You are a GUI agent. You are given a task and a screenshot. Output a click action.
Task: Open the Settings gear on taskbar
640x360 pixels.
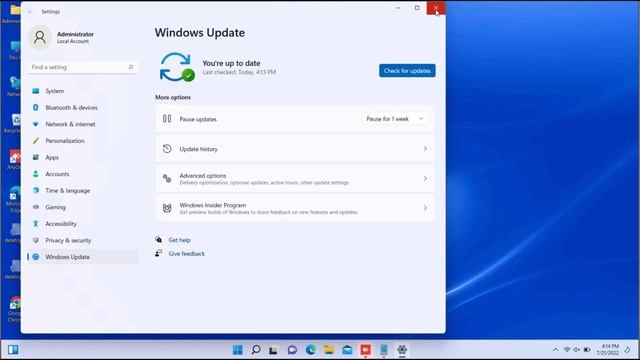click(x=402, y=350)
